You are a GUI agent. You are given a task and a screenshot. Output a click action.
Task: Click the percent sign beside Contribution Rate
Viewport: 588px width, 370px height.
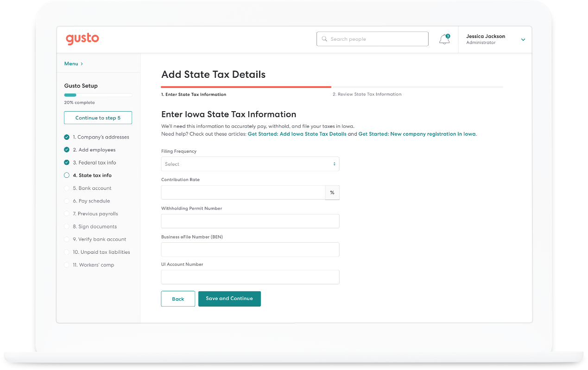tap(332, 193)
